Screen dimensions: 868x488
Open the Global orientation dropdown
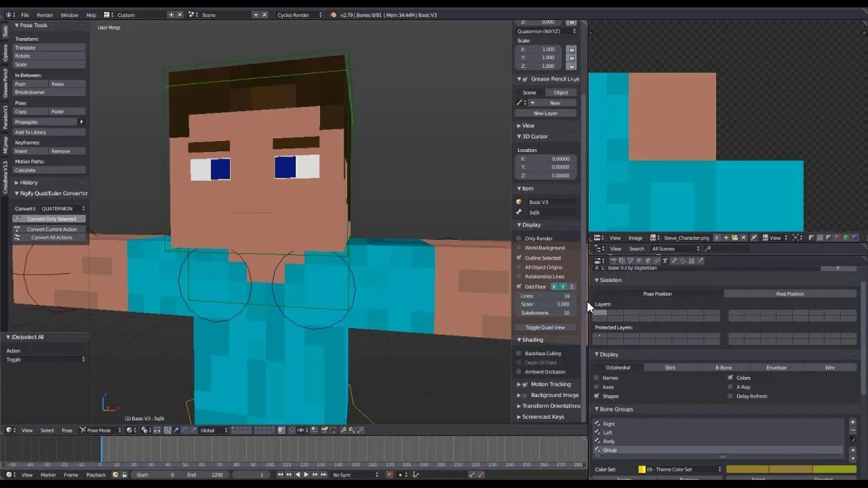pyautogui.click(x=214, y=430)
